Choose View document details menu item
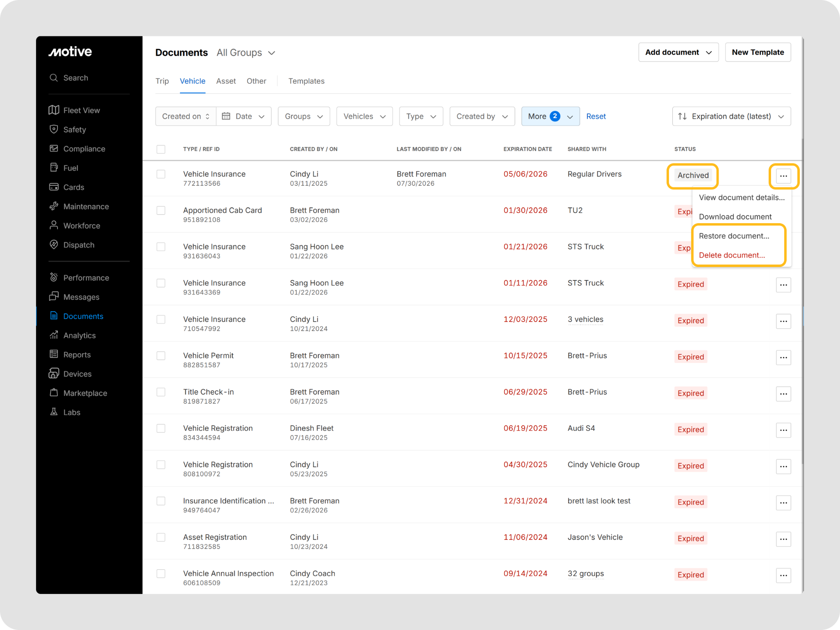840x630 pixels. [742, 198]
